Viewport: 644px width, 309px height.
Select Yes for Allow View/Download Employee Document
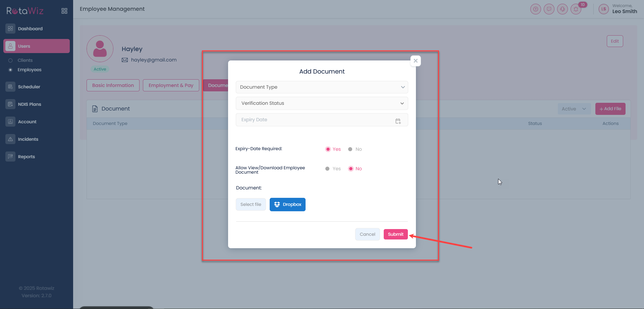[x=327, y=169]
